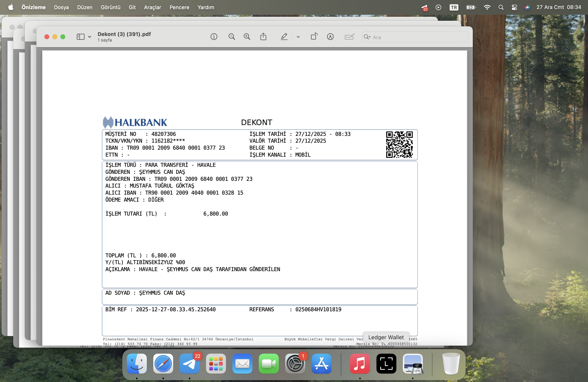Screen dimensions: 588x382
Task: Click the window title Dekont (3) (391).pdf
Action: [x=124, y=34]
